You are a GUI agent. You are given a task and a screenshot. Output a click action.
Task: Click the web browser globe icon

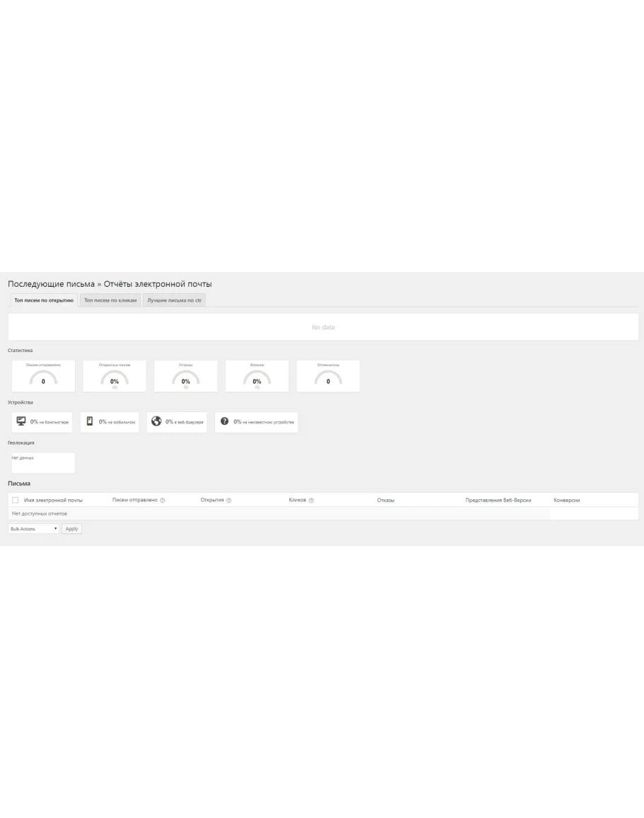(x=156, y=421)
